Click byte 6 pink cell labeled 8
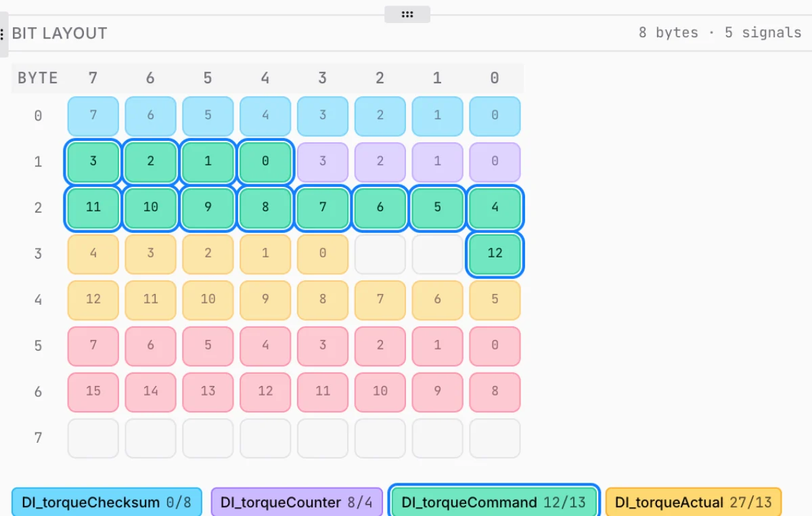 [495, 391]
